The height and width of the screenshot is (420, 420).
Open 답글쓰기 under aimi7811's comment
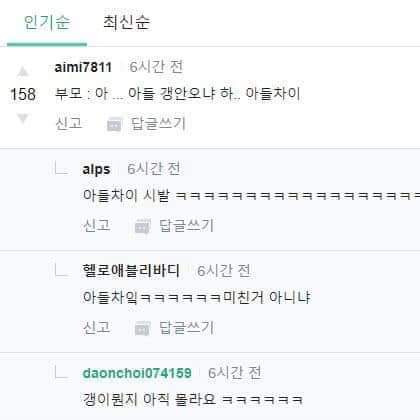click(158, 123)
